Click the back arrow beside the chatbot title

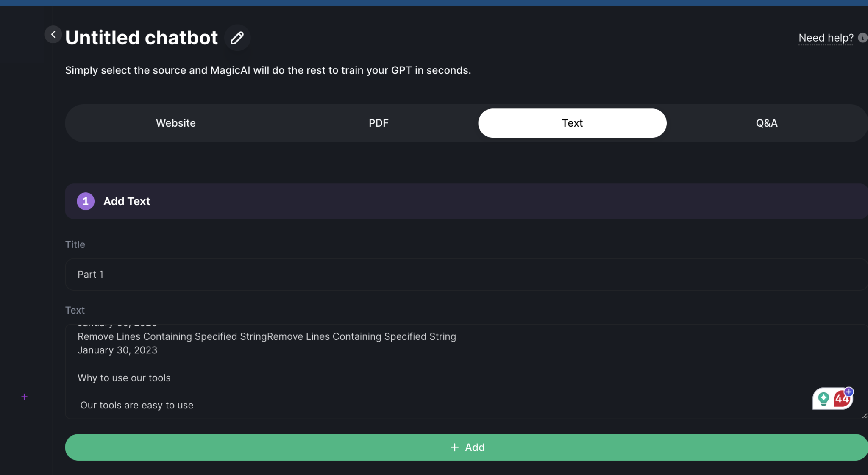(53, 34)
